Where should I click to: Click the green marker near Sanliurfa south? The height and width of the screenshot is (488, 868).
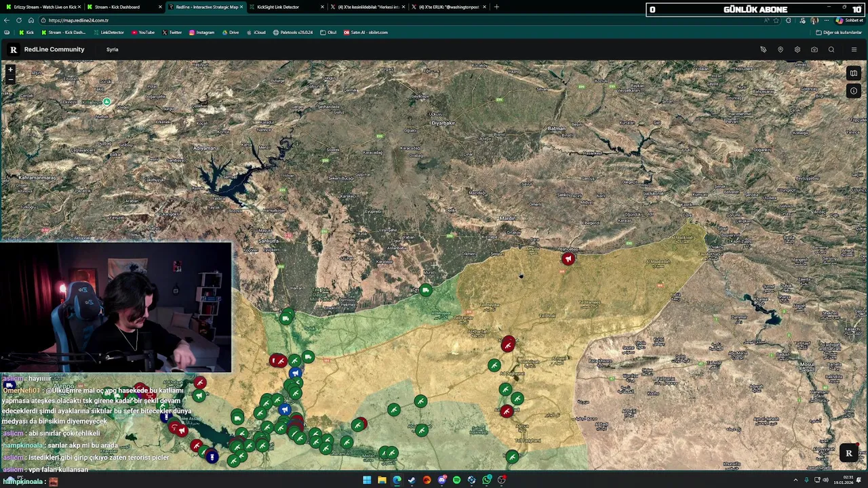point(286,318)
